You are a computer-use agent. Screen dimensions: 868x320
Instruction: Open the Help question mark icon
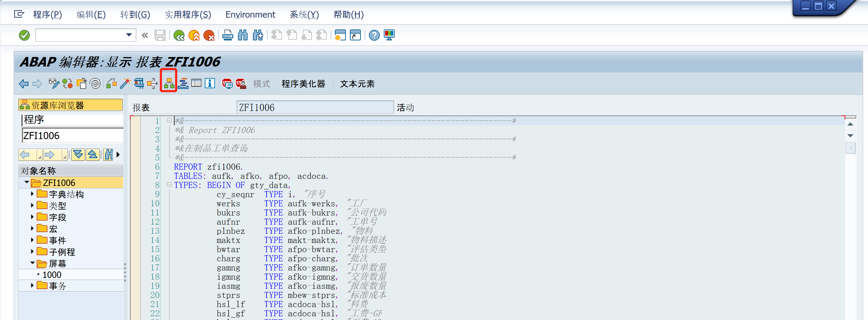click(373, 35)
